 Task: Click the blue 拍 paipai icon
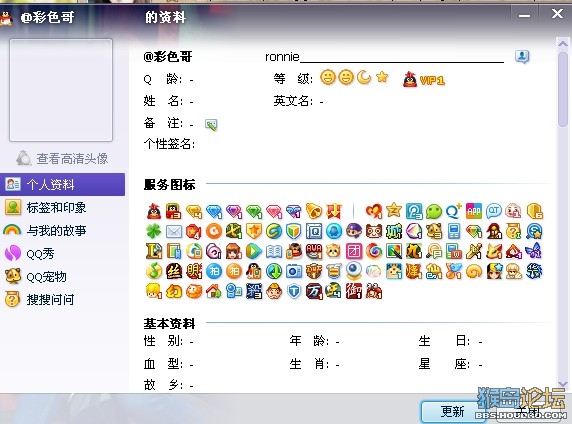point(214,271)
